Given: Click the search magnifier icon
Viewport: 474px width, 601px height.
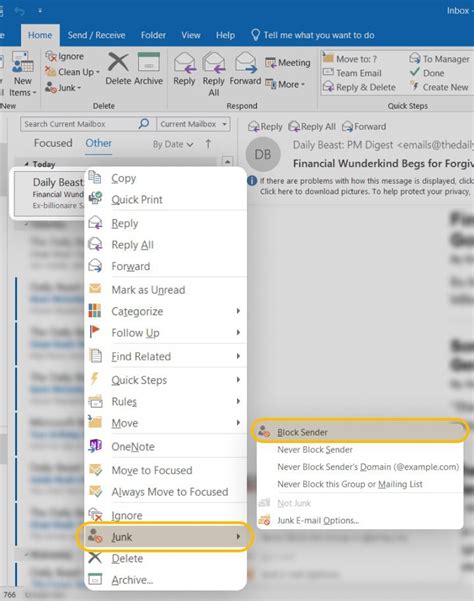Looking at the screenshot, I should click(144, 123).
